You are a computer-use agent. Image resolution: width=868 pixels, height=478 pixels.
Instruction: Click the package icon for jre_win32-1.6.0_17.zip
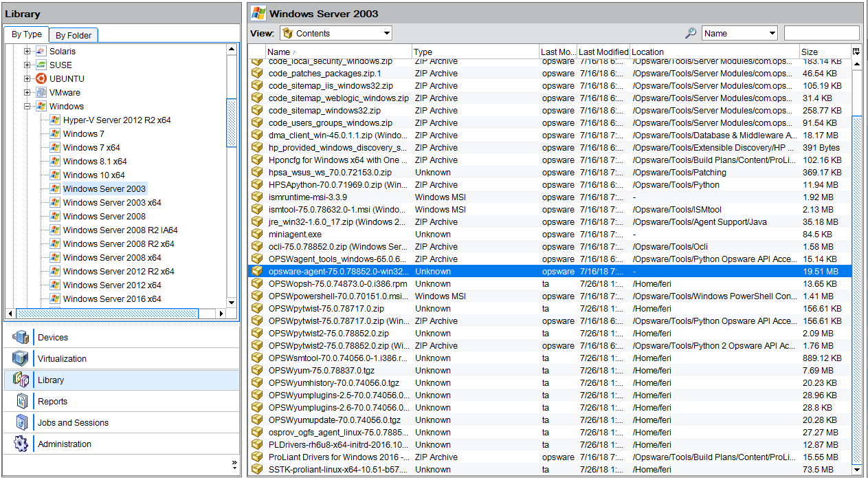coord(257,221)
